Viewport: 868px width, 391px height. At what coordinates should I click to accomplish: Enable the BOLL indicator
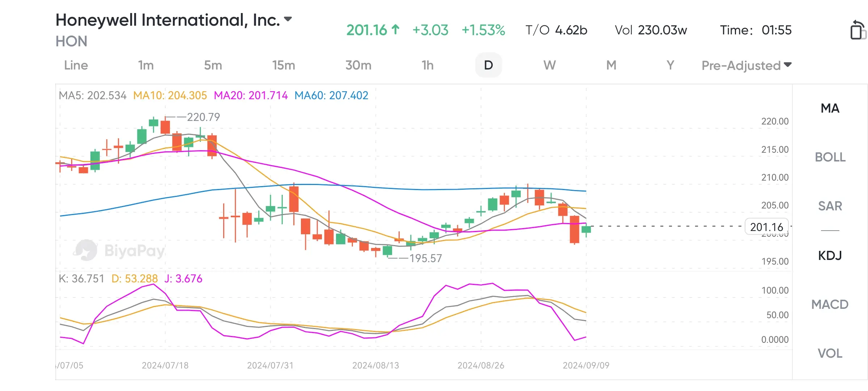pyautogui.click(x=830, y=157)
